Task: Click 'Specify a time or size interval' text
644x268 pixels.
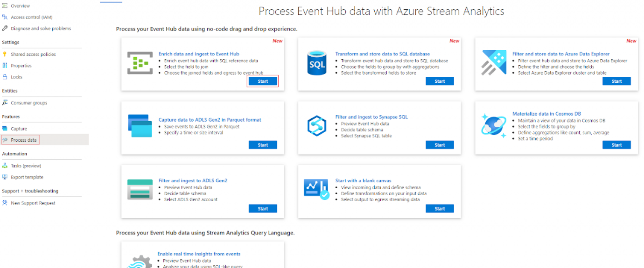Action: pos(194,133)
